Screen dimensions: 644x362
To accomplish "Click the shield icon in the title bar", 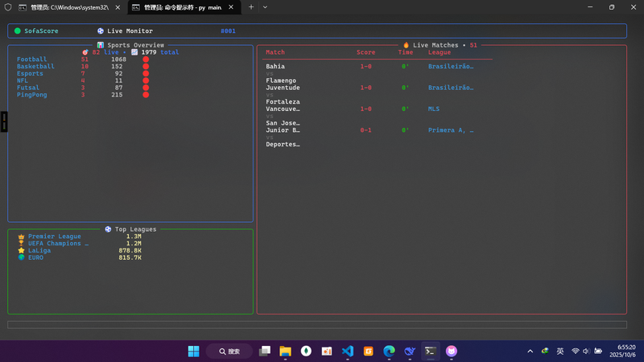I will tap(8, 7).
